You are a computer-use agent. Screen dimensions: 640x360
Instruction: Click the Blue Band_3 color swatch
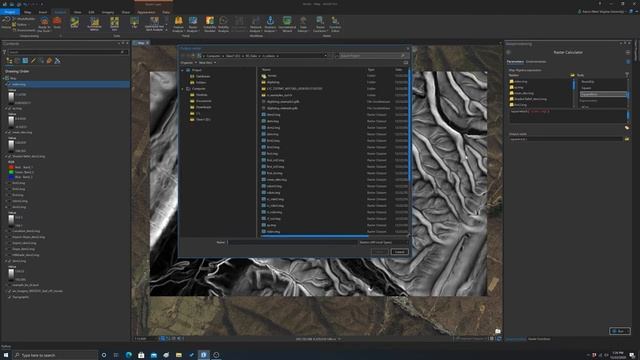(11, 177)
